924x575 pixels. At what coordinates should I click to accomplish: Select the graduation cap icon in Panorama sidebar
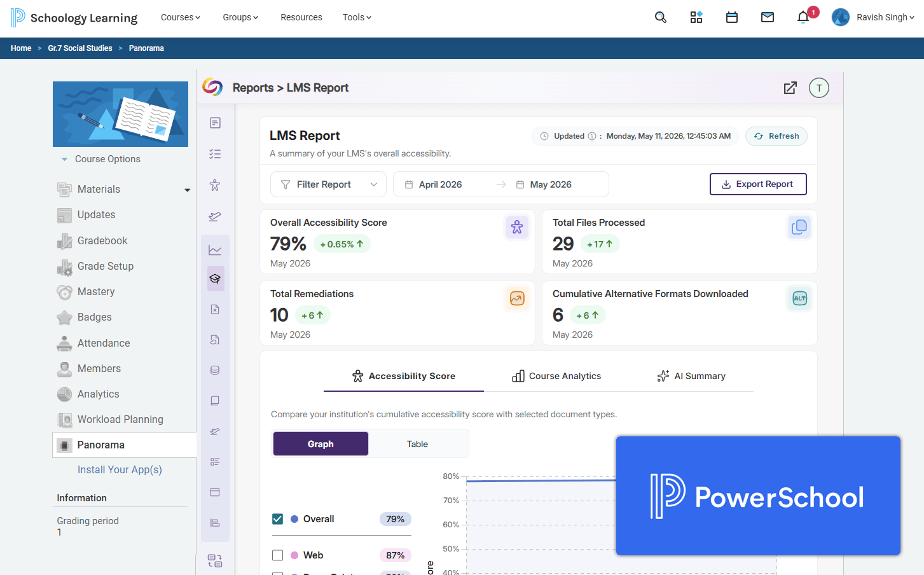pos(215,279)
